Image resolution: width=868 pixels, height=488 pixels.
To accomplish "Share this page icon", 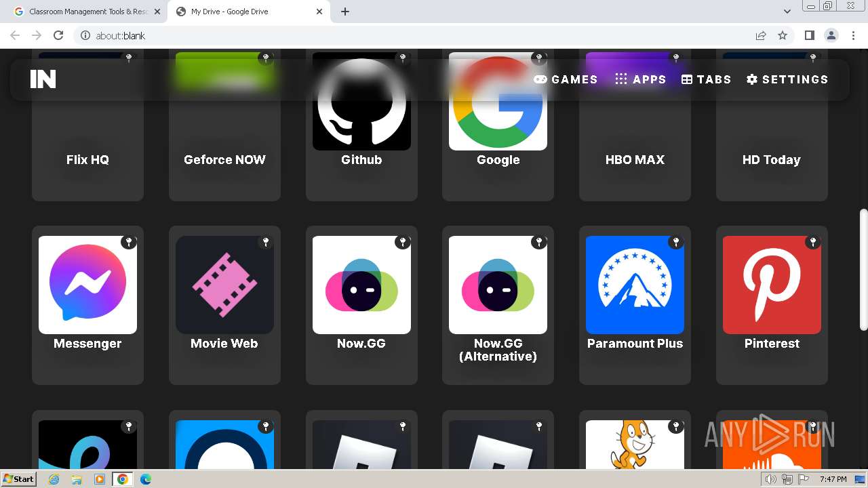I will click(x=761, y=35).
